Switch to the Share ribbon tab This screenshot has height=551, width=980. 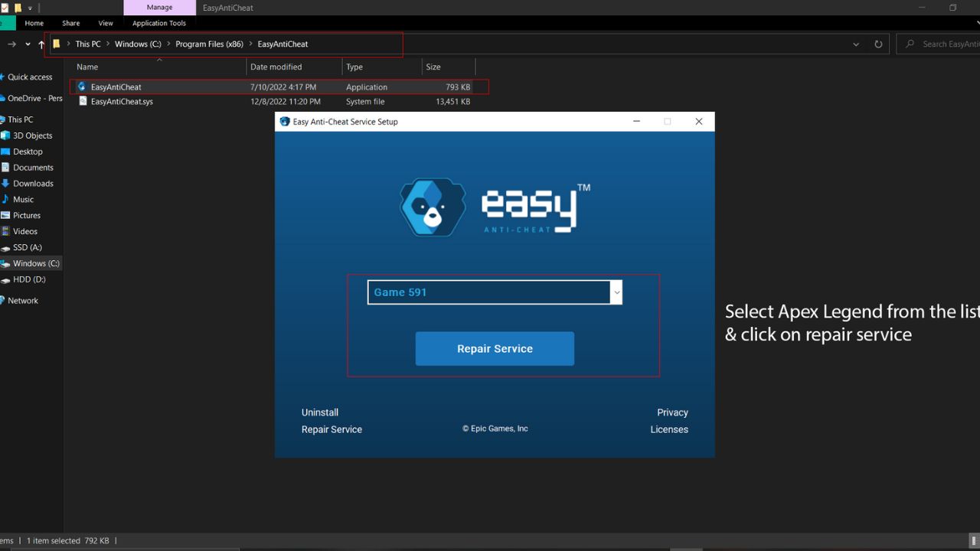(x=71, y=23)
